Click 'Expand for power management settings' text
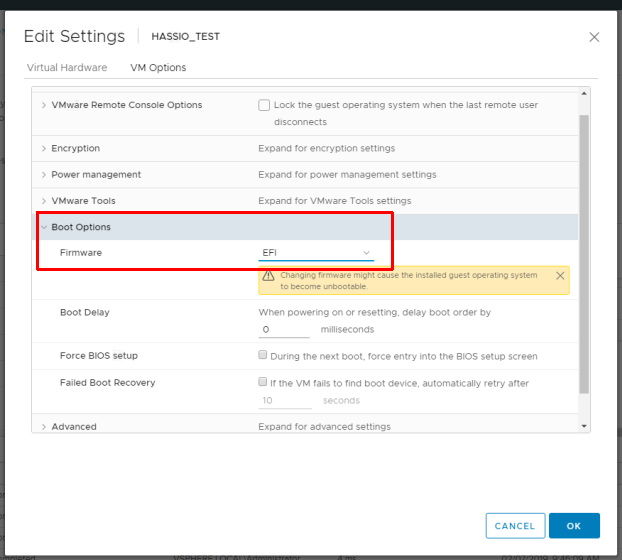Viewport: 622px width, 560px height. (347, 175)
